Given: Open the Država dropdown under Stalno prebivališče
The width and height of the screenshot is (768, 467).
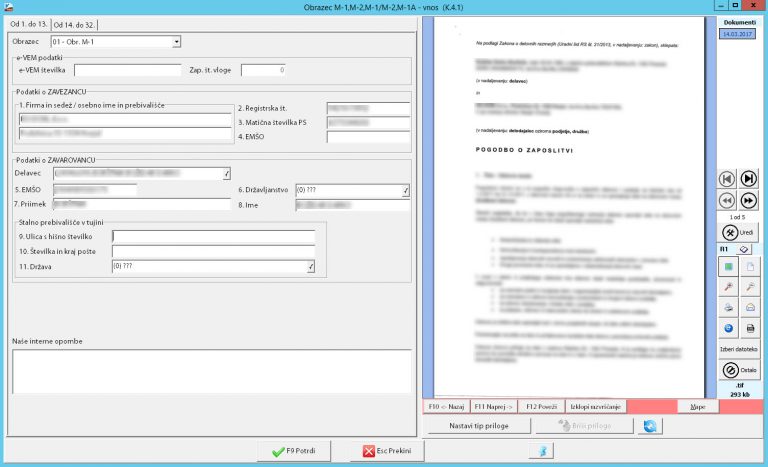Looking at the screenshot, I should pyautogui.click(x=311, y=266).
